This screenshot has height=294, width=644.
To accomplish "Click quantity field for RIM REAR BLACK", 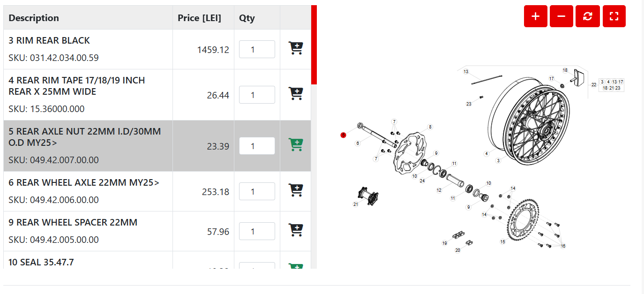I will click(x=257, y=49).
